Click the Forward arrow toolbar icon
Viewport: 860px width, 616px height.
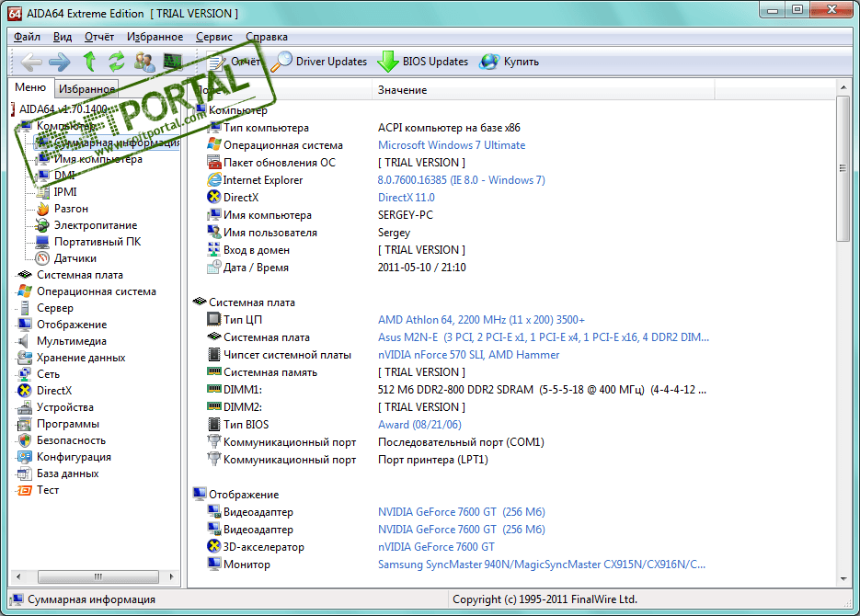point(59,62)
